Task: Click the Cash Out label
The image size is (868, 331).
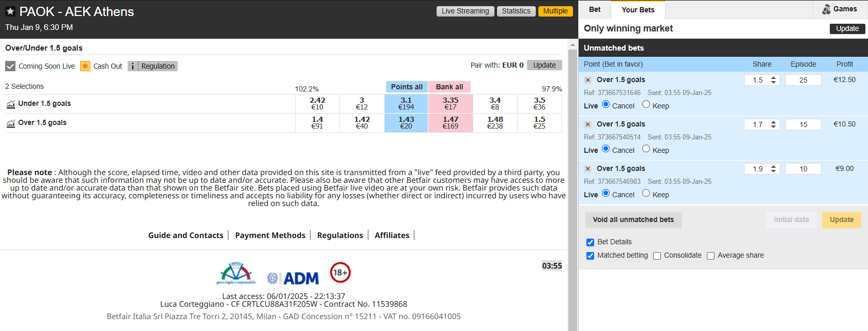Action: tap(108, 66)
